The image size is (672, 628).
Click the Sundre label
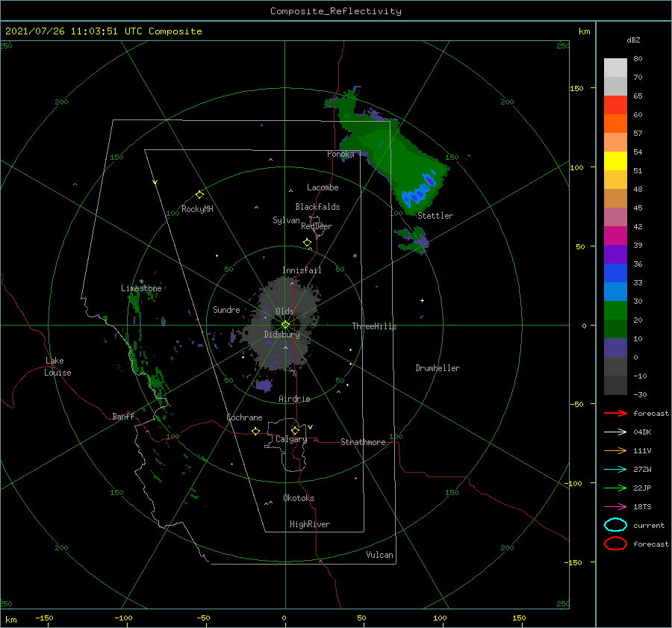[x=226, y=309]
